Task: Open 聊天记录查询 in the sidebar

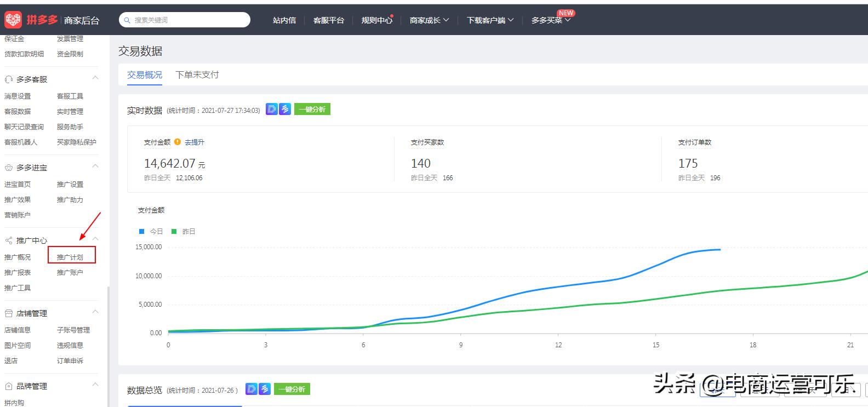Action: [x=24, y=127]
